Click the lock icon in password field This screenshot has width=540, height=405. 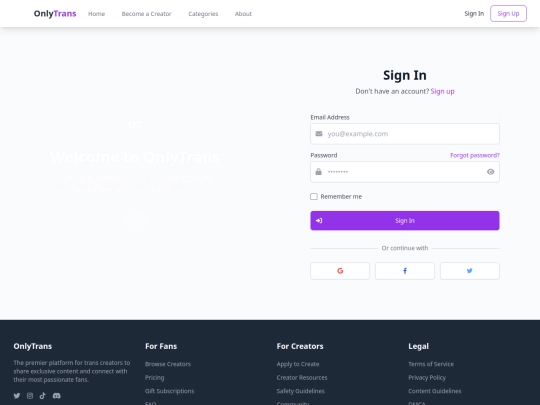(319, 172)
